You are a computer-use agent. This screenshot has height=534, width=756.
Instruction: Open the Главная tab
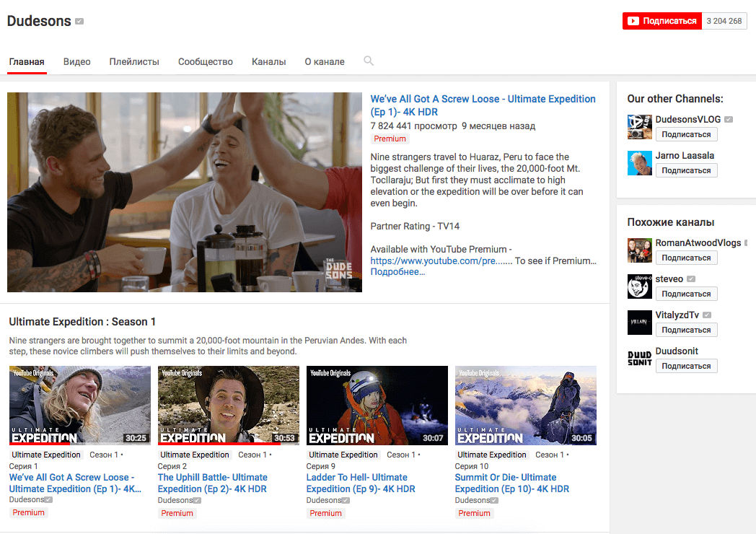[x=27, y=62]
